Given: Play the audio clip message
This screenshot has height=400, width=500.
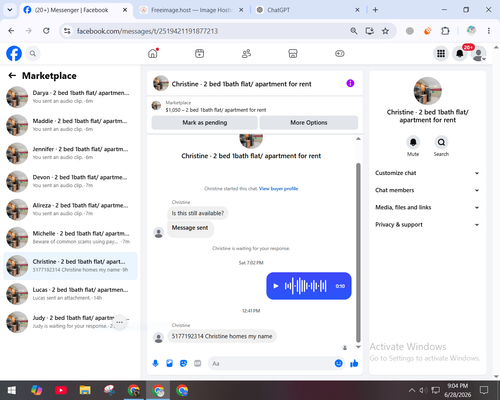Looking at the screenshot, I should (276, 286).
